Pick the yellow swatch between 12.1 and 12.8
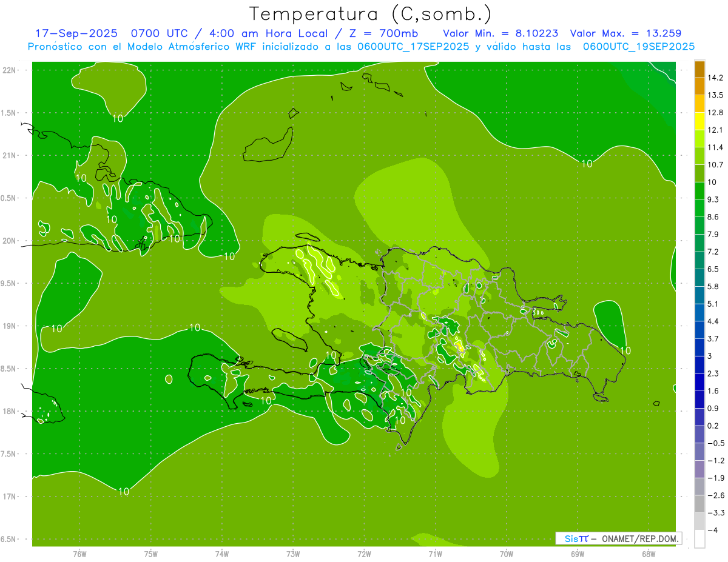This screenshot has width=728, height=562. click(699, 121)
